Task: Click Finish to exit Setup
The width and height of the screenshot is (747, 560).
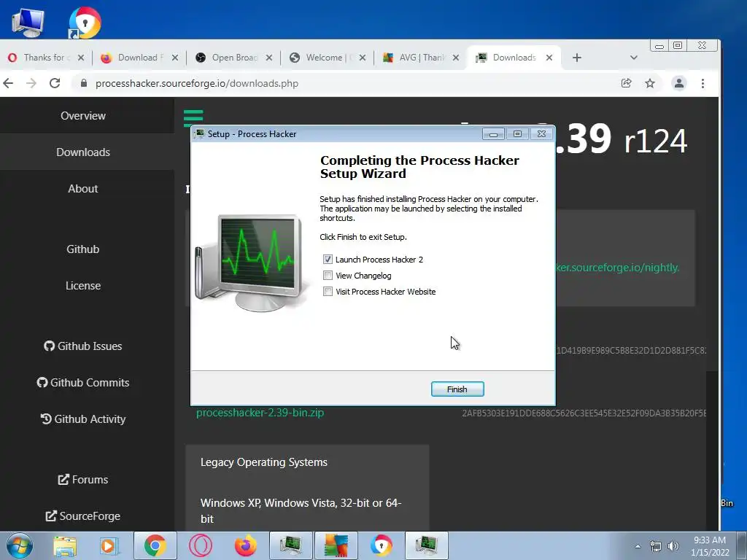Action: tap(457, 389)
